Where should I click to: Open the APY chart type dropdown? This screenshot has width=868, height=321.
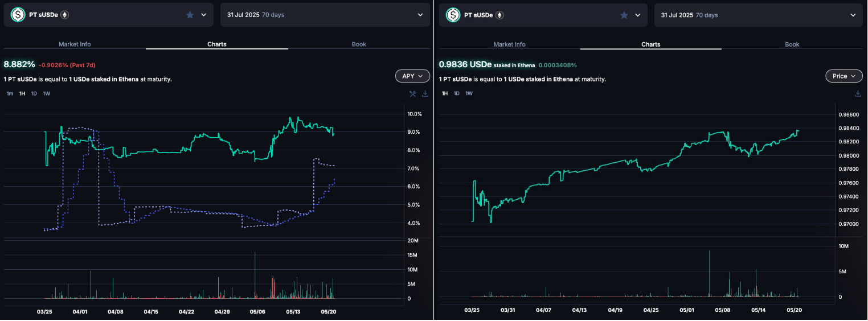pos(412,76)
